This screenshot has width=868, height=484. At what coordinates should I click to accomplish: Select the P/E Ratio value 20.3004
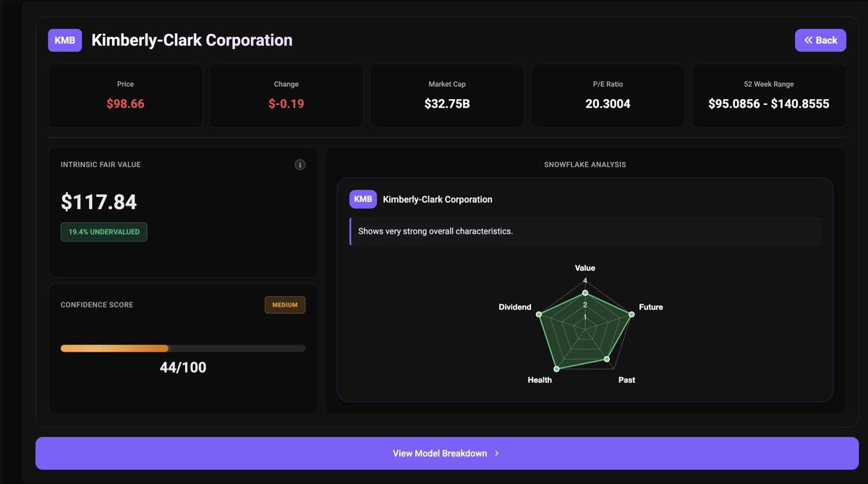tap(608, 103)
